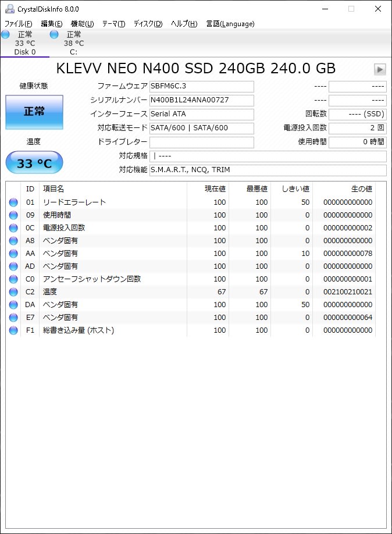This screenshot has width=392, height=534.
Task: Click raw value 000000000002 in 電源投入回数 row
Action: (348, 228)
